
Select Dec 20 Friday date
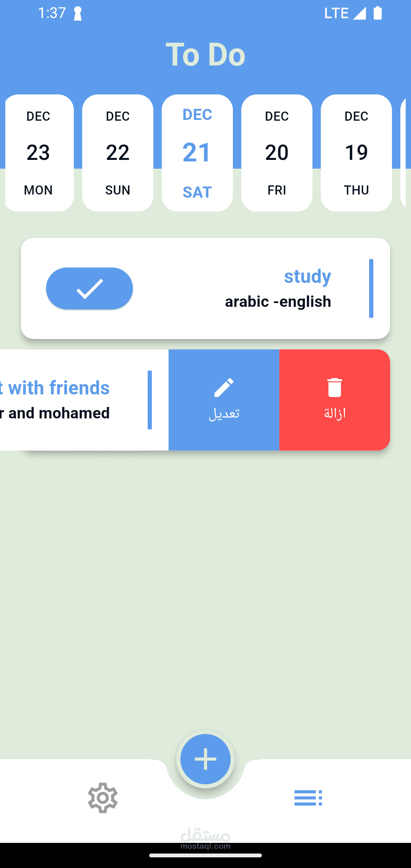point(277,153)
